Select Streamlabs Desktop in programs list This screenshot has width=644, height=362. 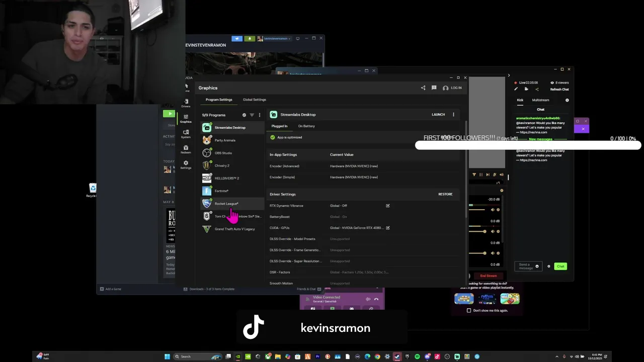[232, 128]
